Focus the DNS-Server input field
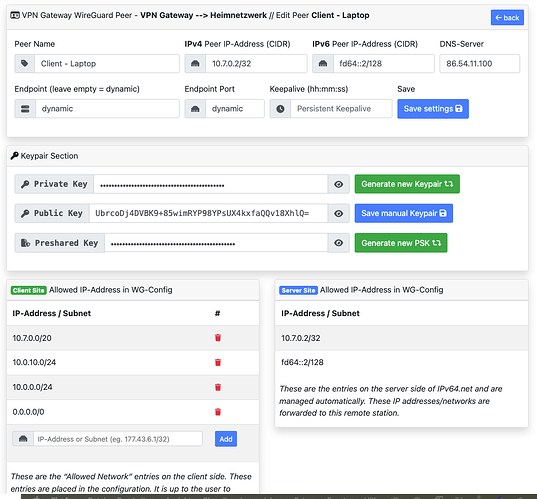 (x=479, y=63)
